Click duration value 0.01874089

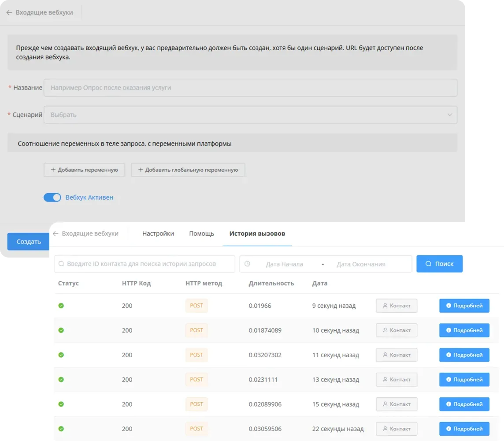[265, 330]
